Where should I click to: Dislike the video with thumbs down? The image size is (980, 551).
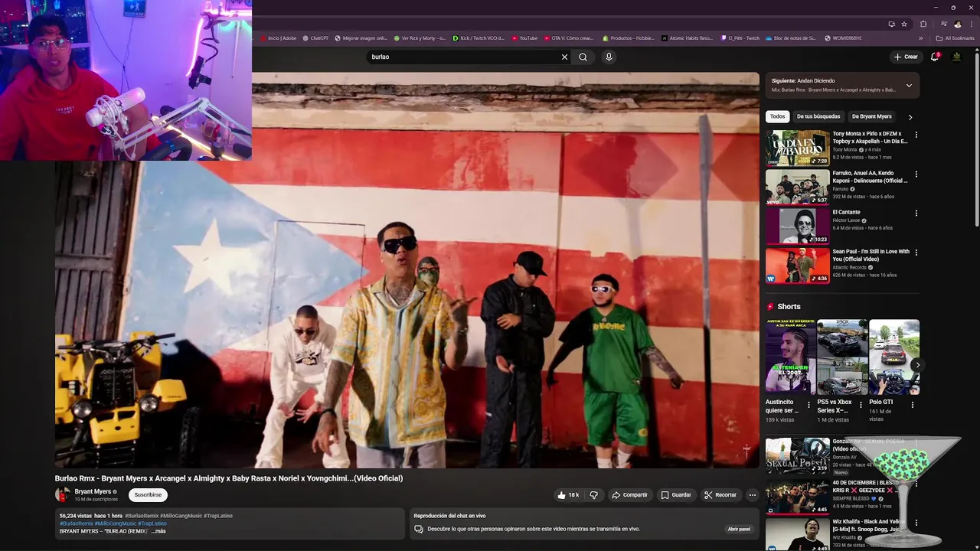click(x=593, y=495)
